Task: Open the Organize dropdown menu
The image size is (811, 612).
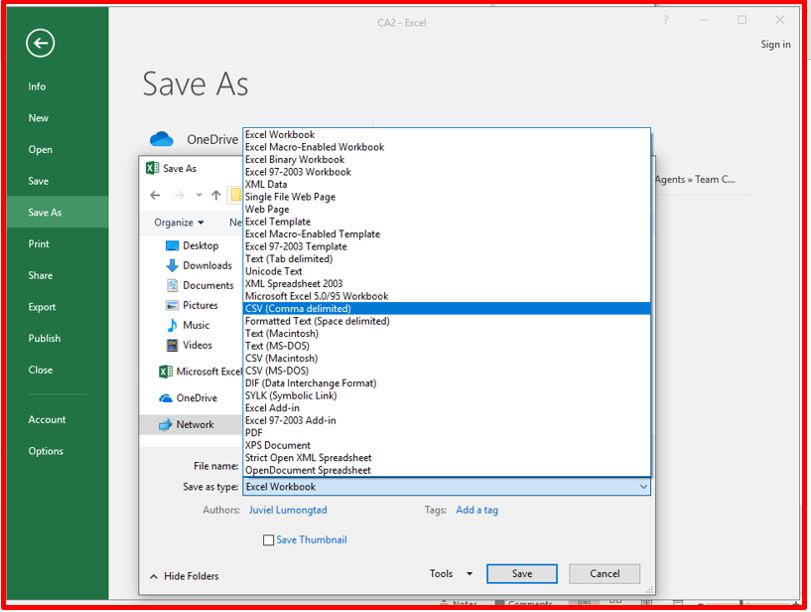Action: [179, 222]
